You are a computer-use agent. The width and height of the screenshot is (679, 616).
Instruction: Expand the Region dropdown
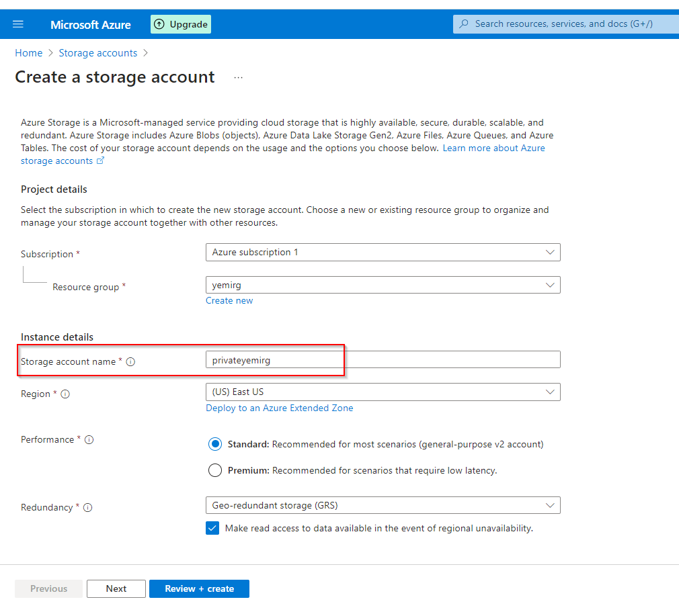[550, 392]
